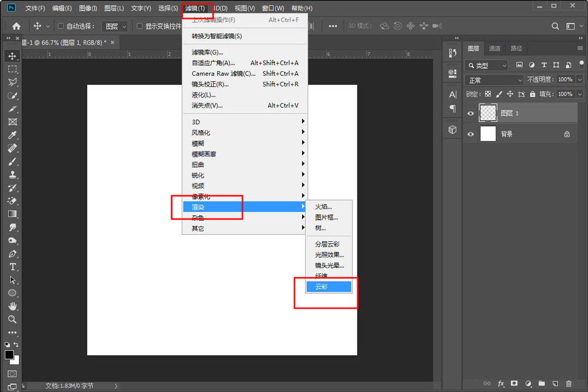
Task: Select the Polygonal Lasso tool
Action: 12,82
